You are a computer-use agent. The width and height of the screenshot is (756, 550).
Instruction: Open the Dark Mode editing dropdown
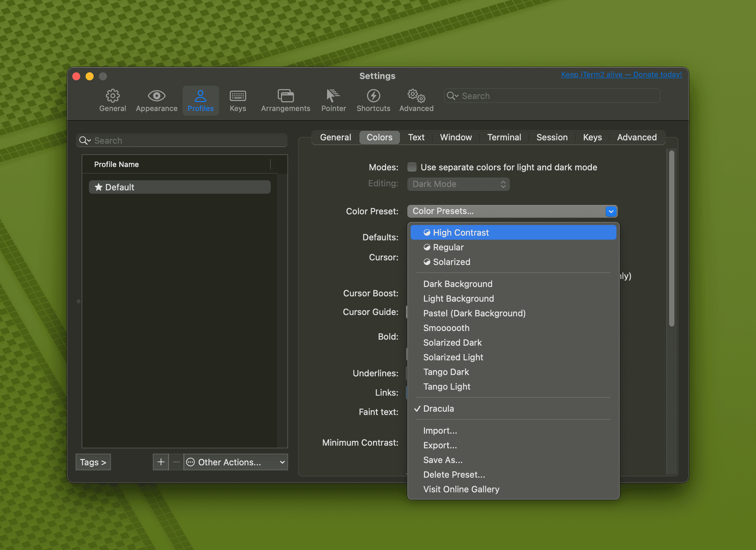(x=458, y=184)
